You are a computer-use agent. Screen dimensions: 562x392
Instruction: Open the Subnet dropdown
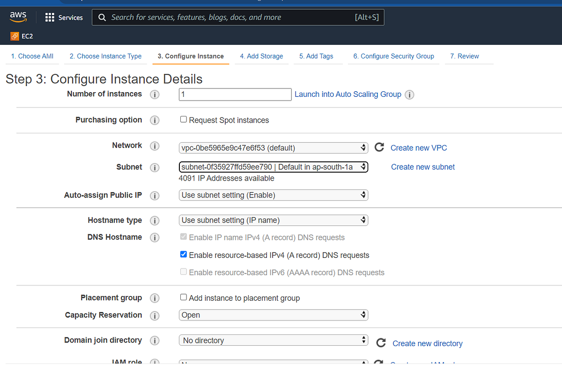273,167
